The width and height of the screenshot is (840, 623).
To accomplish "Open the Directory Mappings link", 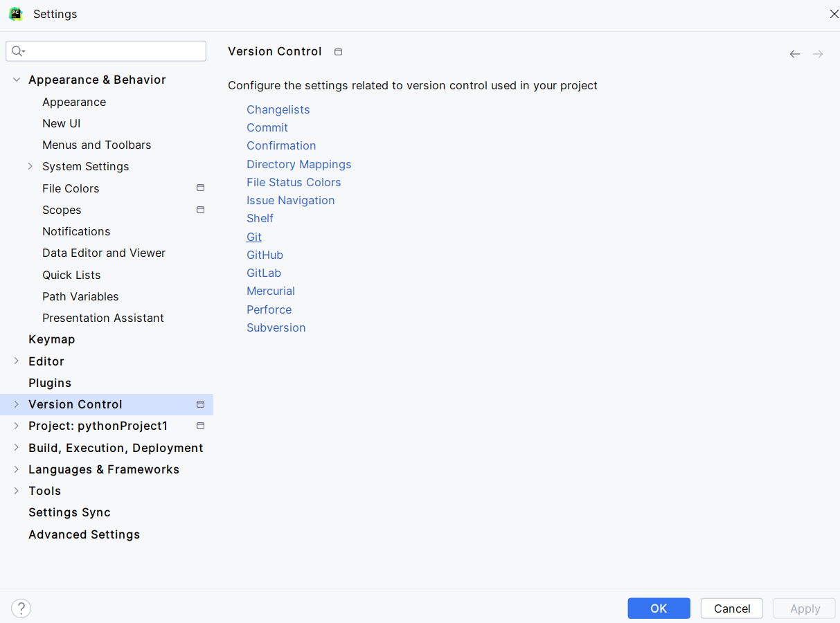I will (x=298, y=164).
